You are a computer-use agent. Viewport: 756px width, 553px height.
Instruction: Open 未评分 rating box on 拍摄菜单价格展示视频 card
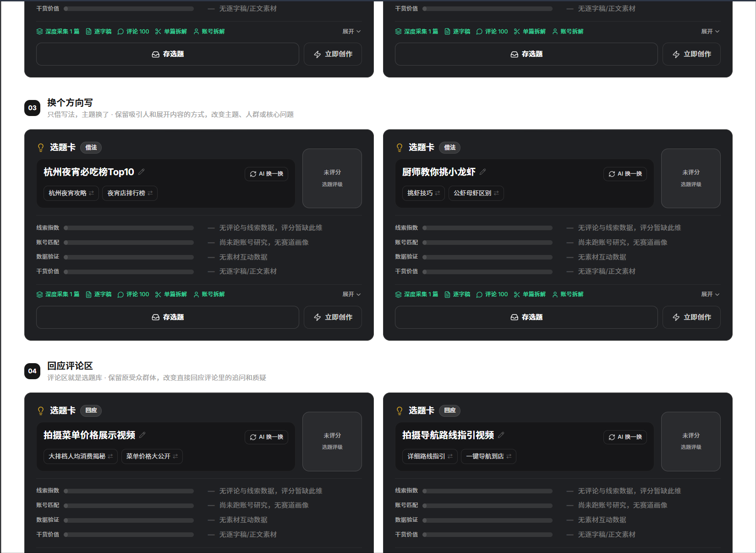pyautogui.click(x=332, y=442)
